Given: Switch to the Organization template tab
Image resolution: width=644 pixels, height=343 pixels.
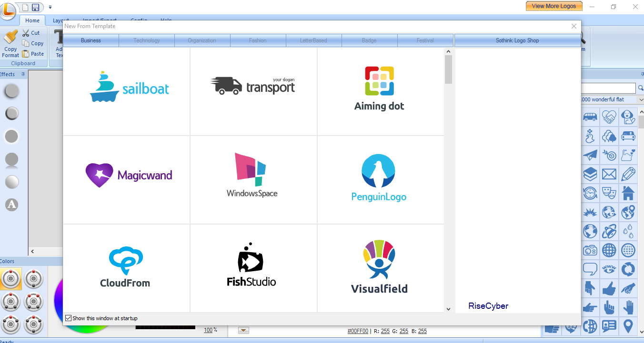Looking at the screenshot, I should [x=202, y=40].
